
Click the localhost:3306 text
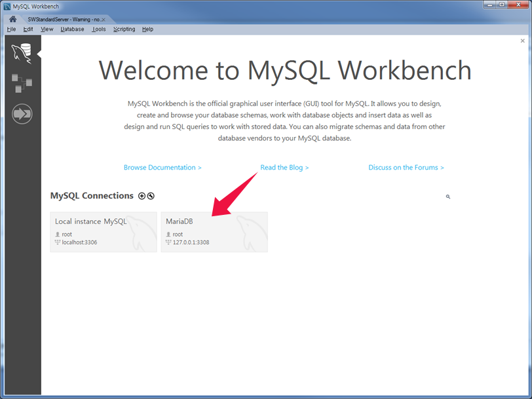[x=79, y=242]
